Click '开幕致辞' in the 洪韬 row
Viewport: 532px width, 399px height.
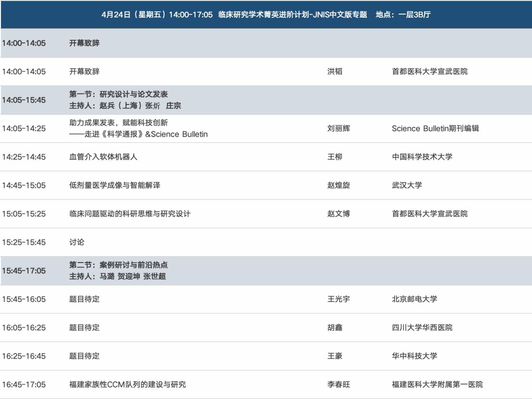pyautogui.click(x=84, y=71)
